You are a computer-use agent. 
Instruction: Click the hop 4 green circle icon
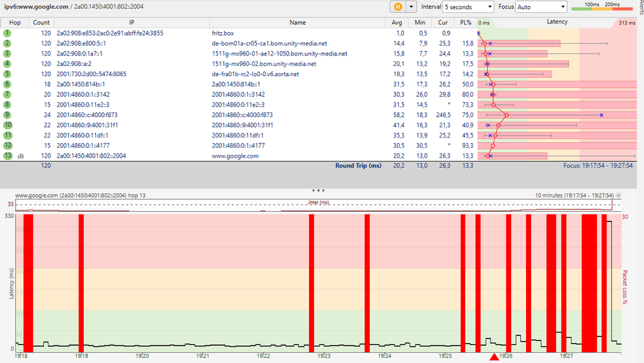pos(7,64)
